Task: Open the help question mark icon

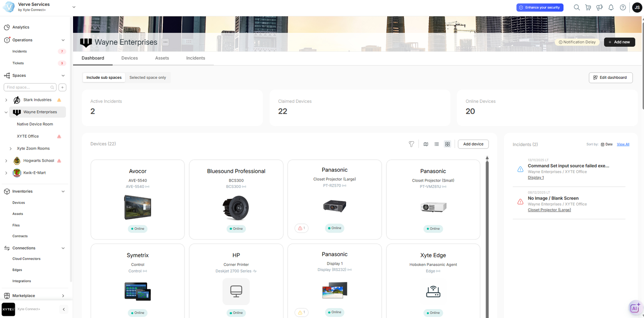Action: tap(623, 7)
